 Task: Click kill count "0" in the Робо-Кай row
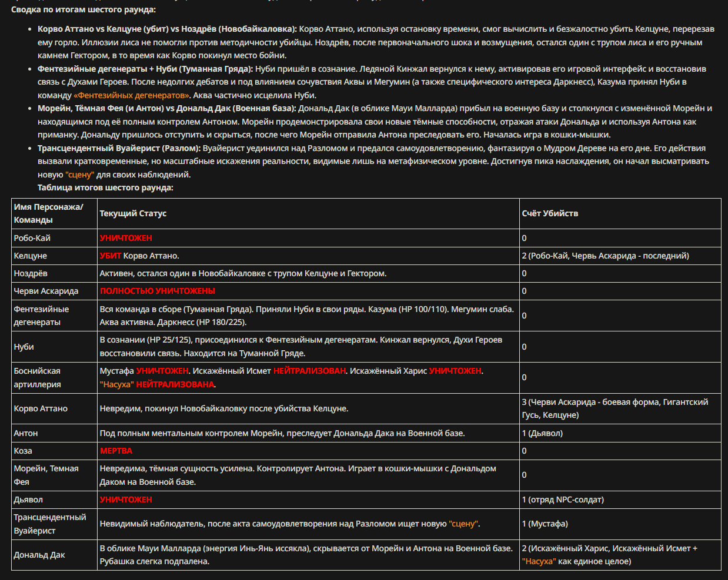click(525, 238)
